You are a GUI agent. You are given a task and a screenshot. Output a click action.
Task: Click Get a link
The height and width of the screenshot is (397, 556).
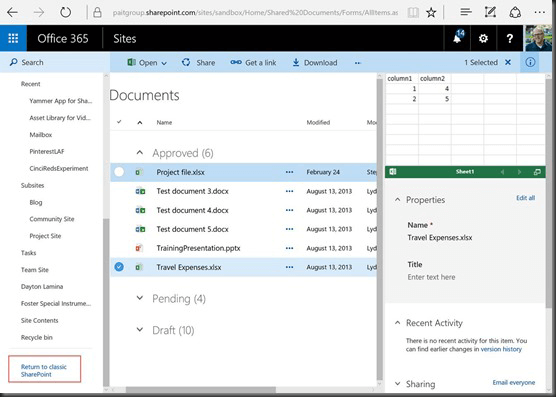(x=253, y=63)
